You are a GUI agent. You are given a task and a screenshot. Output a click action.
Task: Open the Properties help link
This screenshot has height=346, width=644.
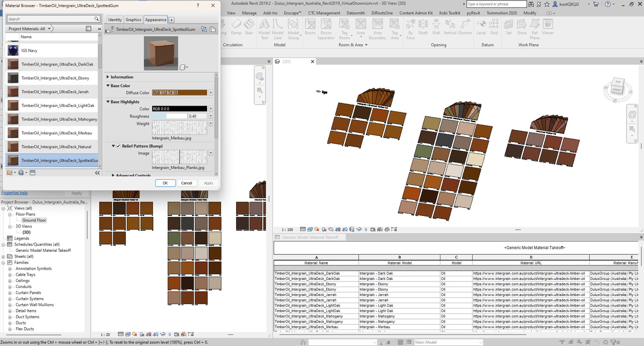[14, 193]
